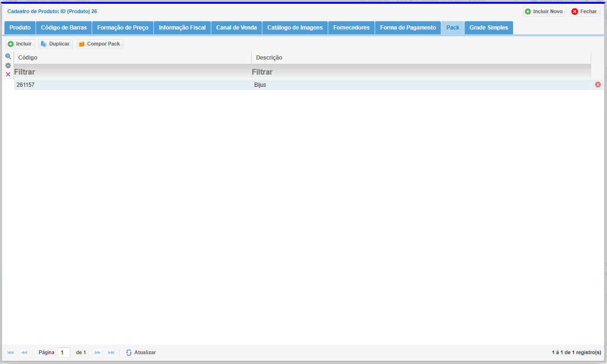Click the page number input field
Viewport: 607px width, 364px height.
64,352
